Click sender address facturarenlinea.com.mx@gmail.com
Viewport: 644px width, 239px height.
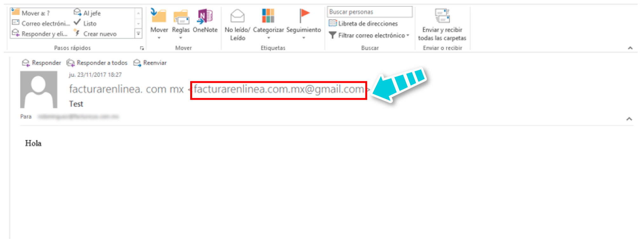pyautogui.click(x=279, y=89)
